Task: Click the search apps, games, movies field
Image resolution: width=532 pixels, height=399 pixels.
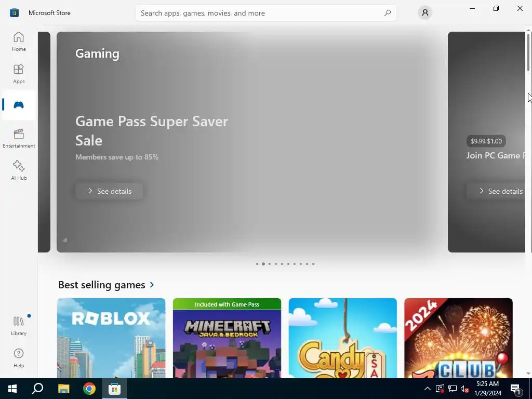Action: click(265, 13)
